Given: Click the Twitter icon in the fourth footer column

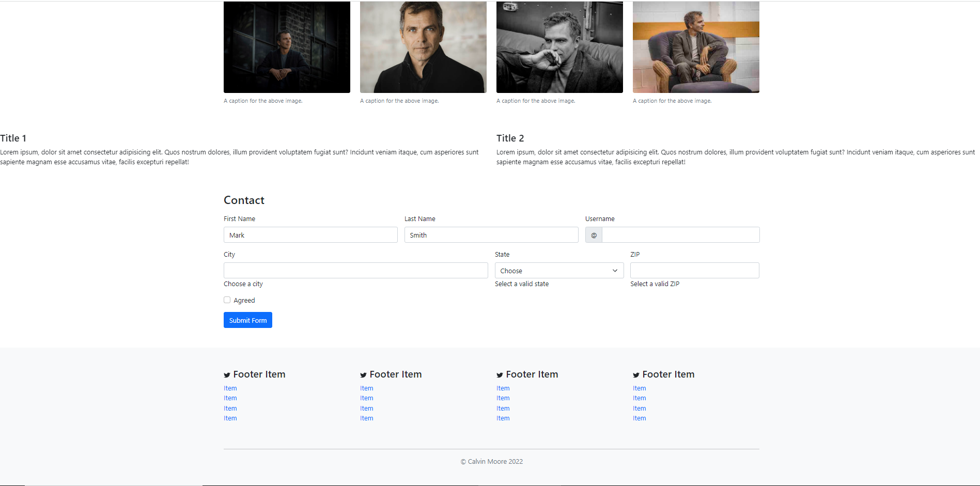Looking at the screenshot, I should coord(636,374).
